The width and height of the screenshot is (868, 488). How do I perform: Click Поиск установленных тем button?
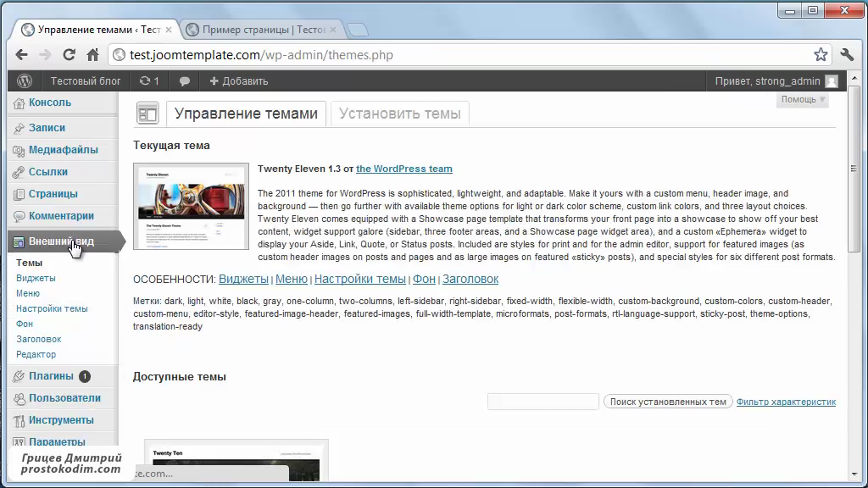[x=668, y=402]
